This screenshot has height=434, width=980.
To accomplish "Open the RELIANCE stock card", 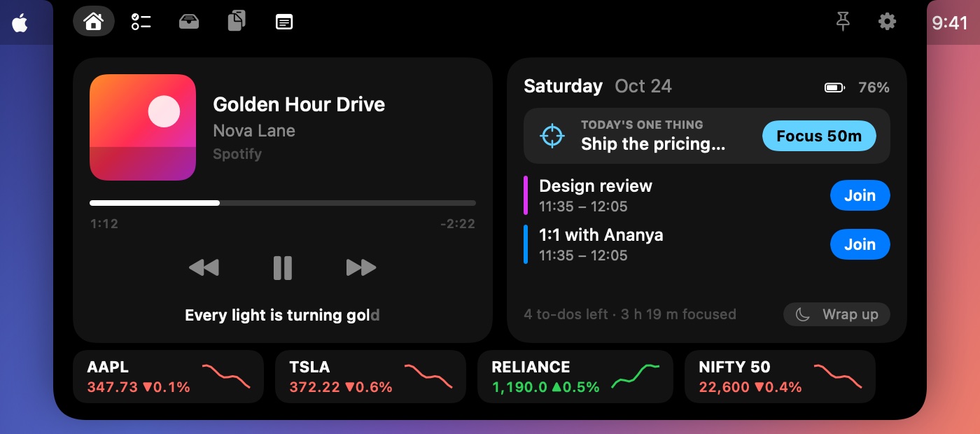I will [575, 377].
